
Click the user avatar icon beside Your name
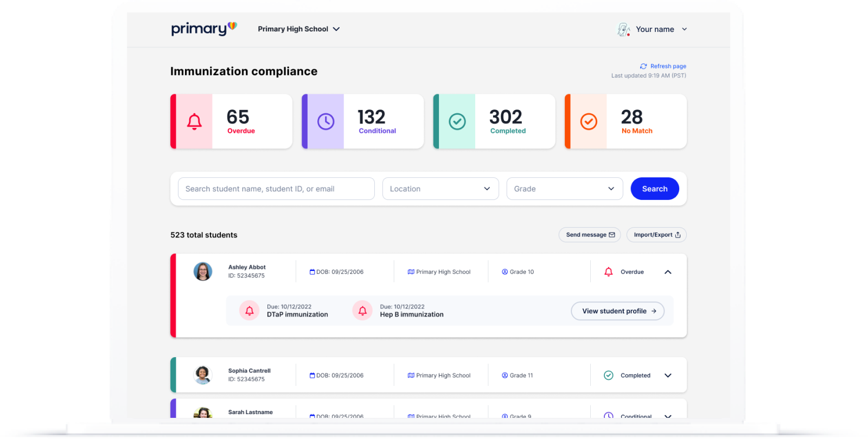tap(624, 29)
